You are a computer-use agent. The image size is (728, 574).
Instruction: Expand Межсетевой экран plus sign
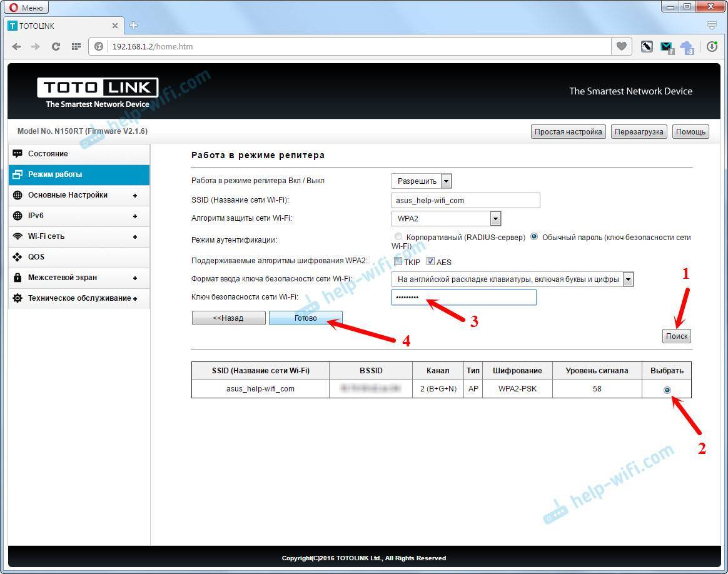pos(135,278)
